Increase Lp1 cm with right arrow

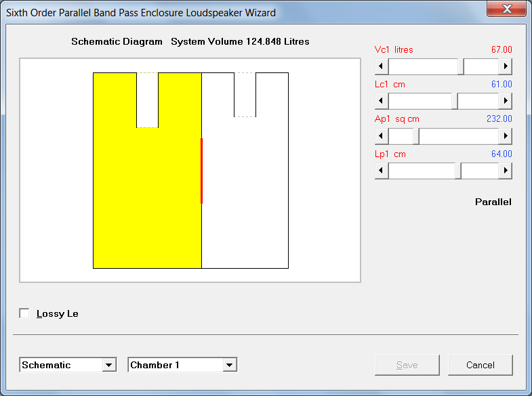(x=505, y=171)
